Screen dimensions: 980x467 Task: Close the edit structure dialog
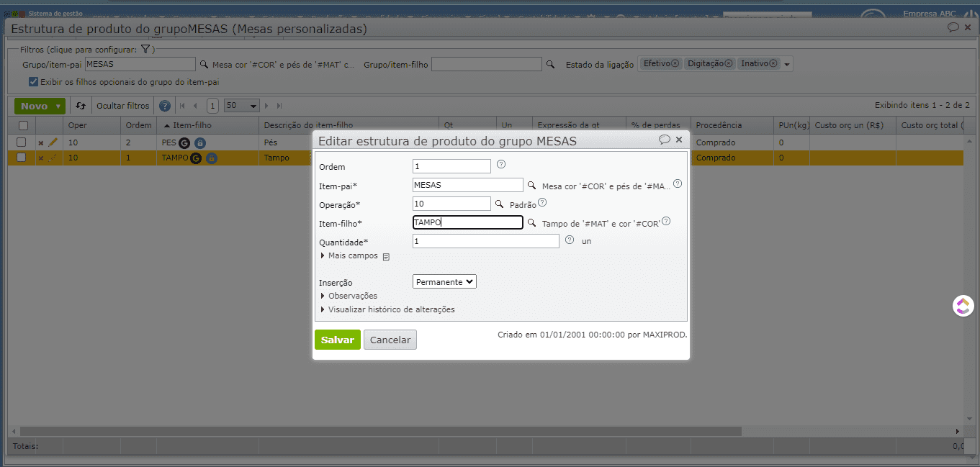(x=679, y=140)
